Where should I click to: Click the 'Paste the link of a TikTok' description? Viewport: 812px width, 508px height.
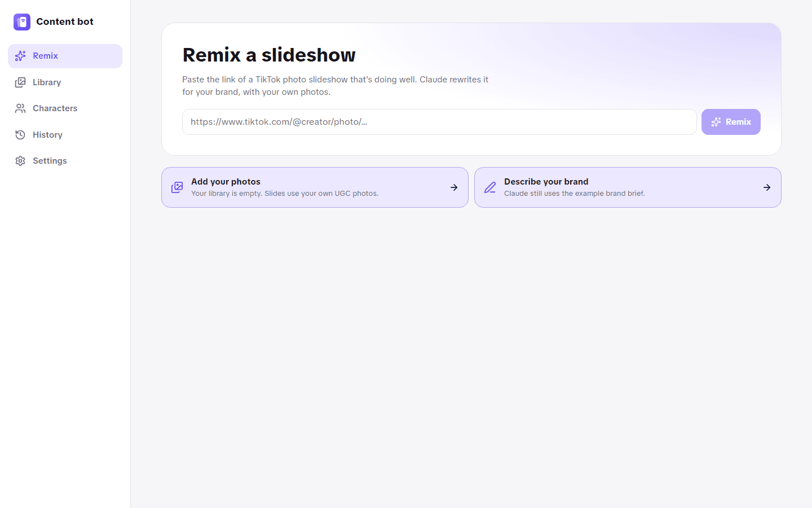pyautogui.click(x=336, y=86)
